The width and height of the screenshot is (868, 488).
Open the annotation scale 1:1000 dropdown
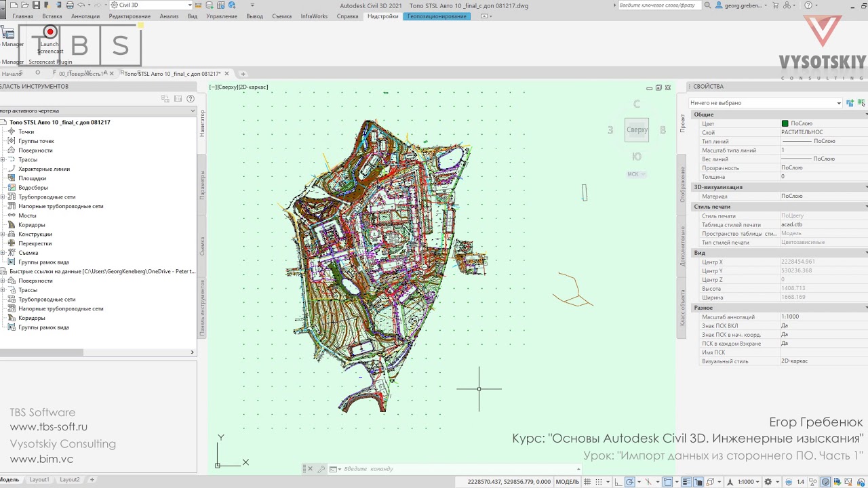[x=749, y=482]
